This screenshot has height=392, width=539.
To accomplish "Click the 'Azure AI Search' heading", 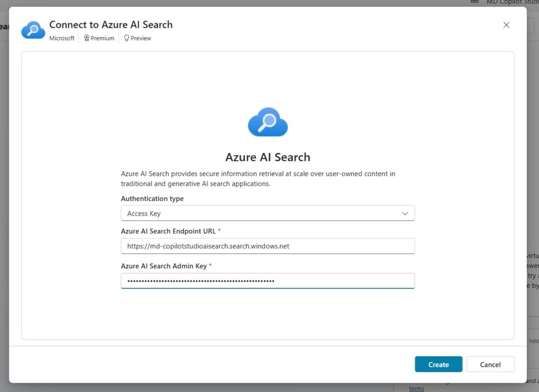I will [x=268, y=157].
